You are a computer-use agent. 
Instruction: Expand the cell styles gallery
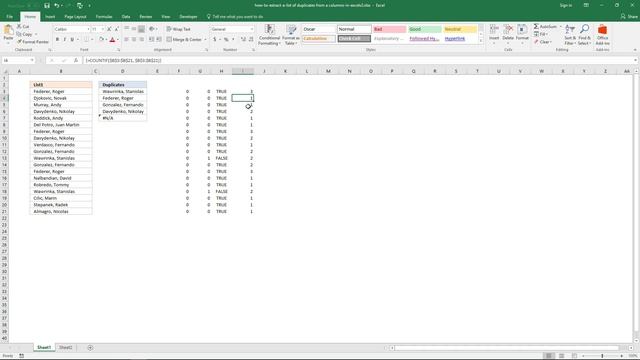pos(481,41)
